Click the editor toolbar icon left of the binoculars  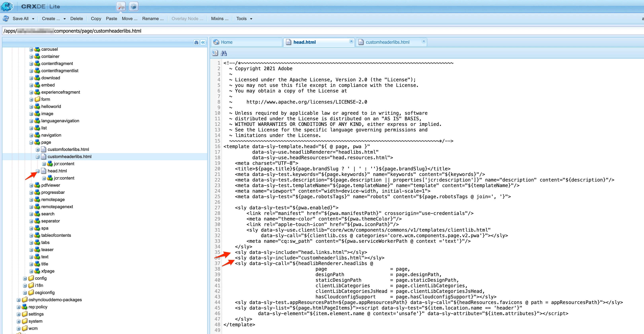point(215,53)
